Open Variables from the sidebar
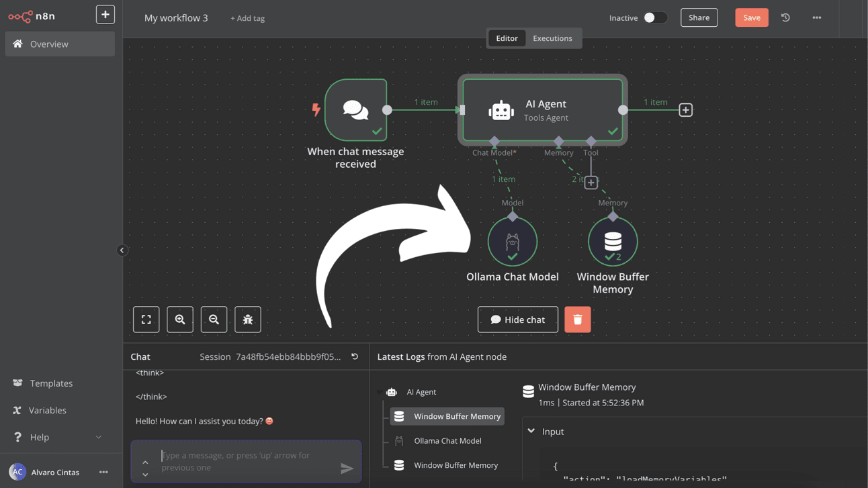Screen dimensions: 868x488 (47, 410)
